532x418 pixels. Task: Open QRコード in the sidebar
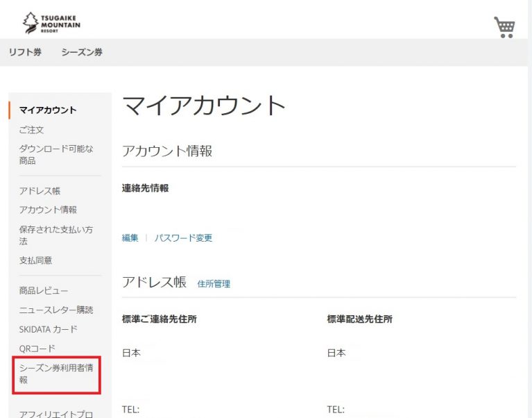point(37,348)
